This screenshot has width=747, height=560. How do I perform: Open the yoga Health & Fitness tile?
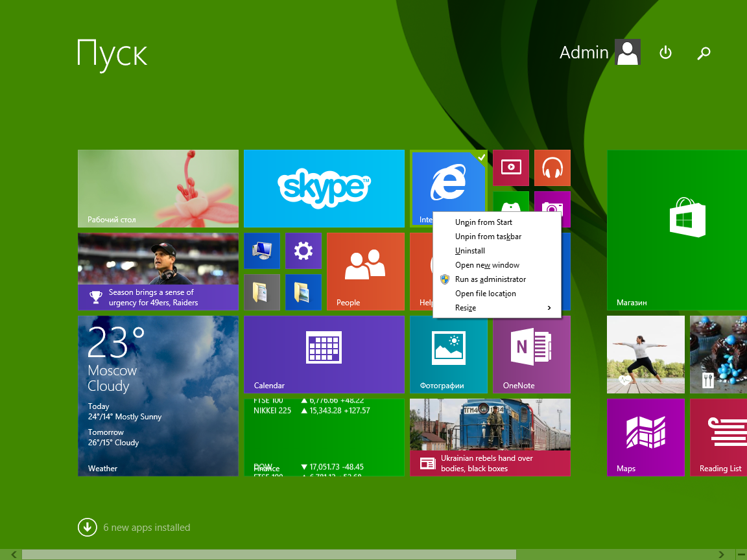click(646, 355)
